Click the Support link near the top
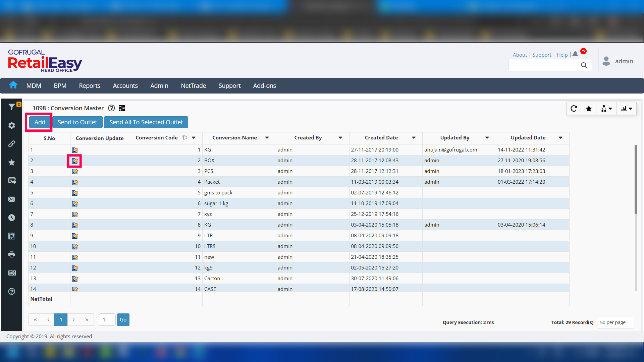Screen dimensions: 644x362 click(x=541, y=55)
